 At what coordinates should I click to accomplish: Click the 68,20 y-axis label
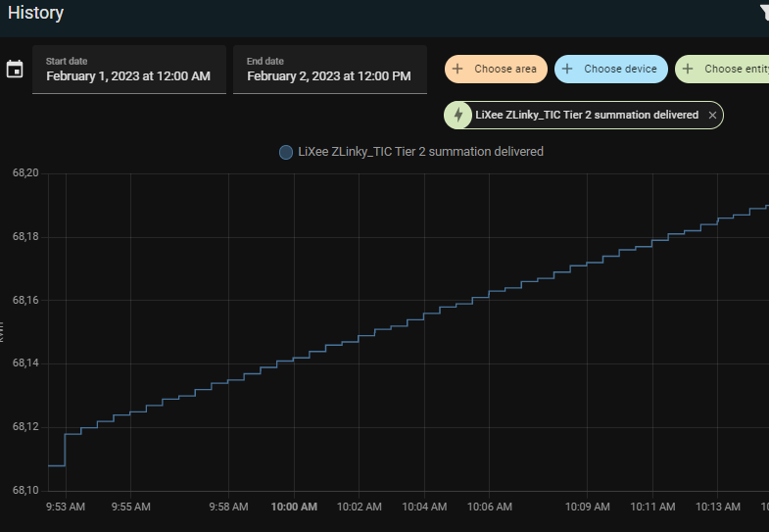tap(25, 173)
